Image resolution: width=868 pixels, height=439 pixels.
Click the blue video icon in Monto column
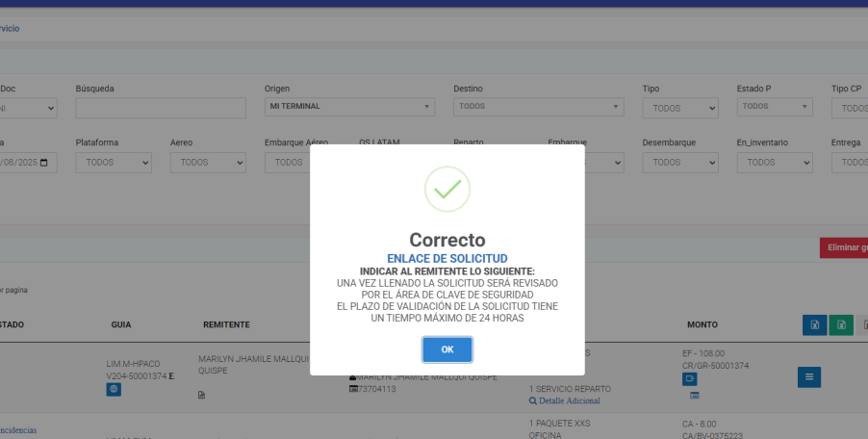coord(689,378)
